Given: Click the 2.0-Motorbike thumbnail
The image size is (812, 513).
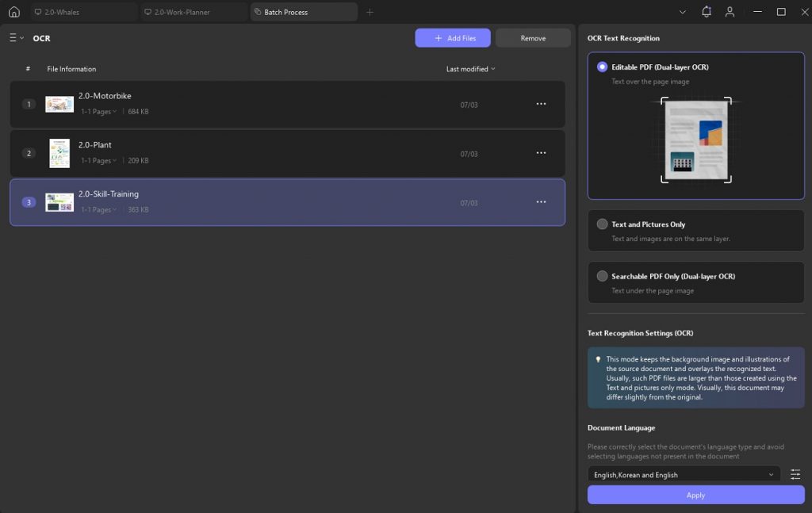Looking at the screenshot, I should [x=59, y=104].
